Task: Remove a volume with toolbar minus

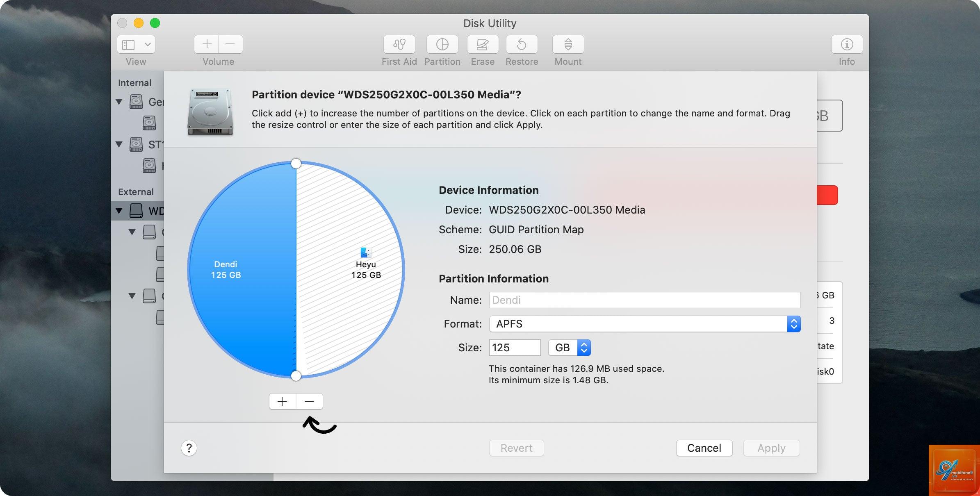Action: [230, 44]
